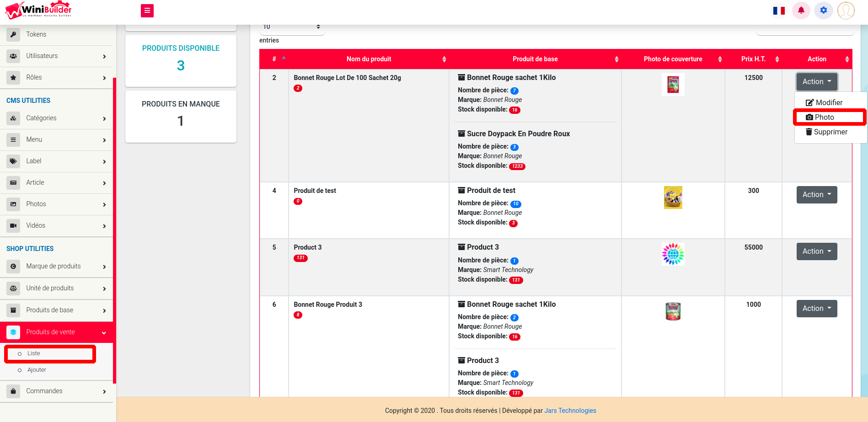Expand the Rôles sidebar menu
Screen dimensions: 868x422
click(x=57, y=77)
